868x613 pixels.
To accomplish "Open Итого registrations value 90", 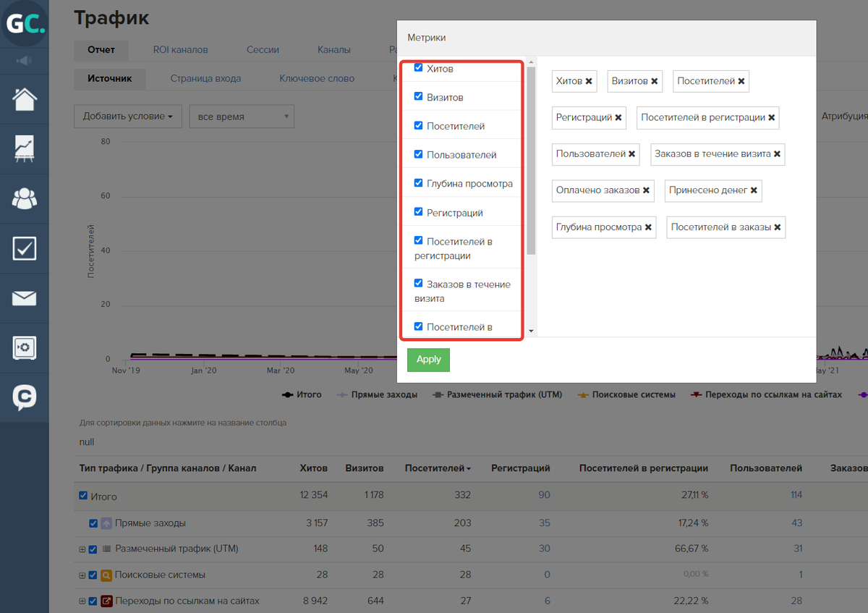I will tap(544, 495).
